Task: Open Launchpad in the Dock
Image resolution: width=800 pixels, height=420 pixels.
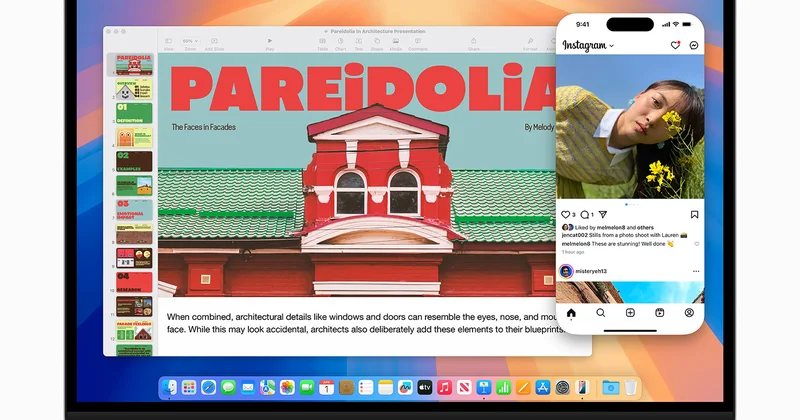Action: pyautogui.click(x=189, y=388)
